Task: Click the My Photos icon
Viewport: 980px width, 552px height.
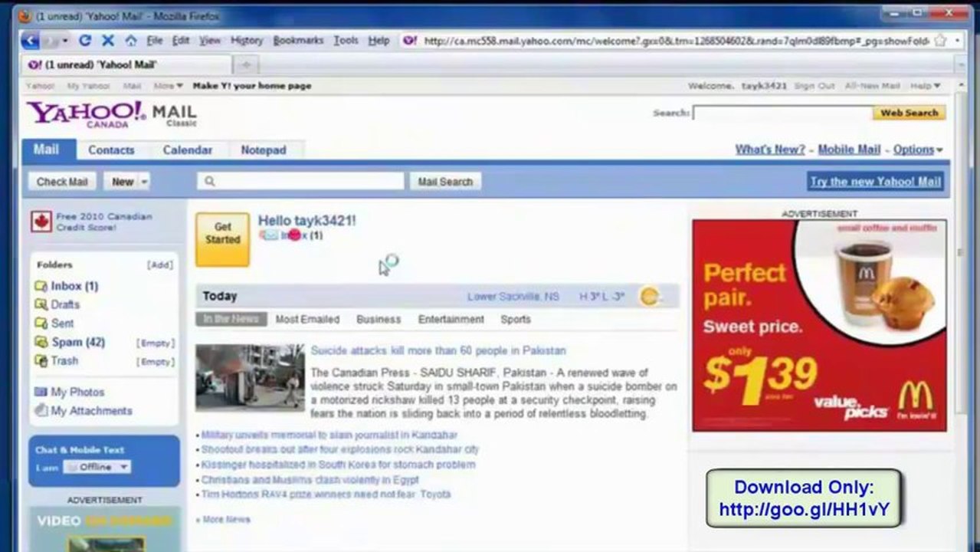Action: coord(41,392)
